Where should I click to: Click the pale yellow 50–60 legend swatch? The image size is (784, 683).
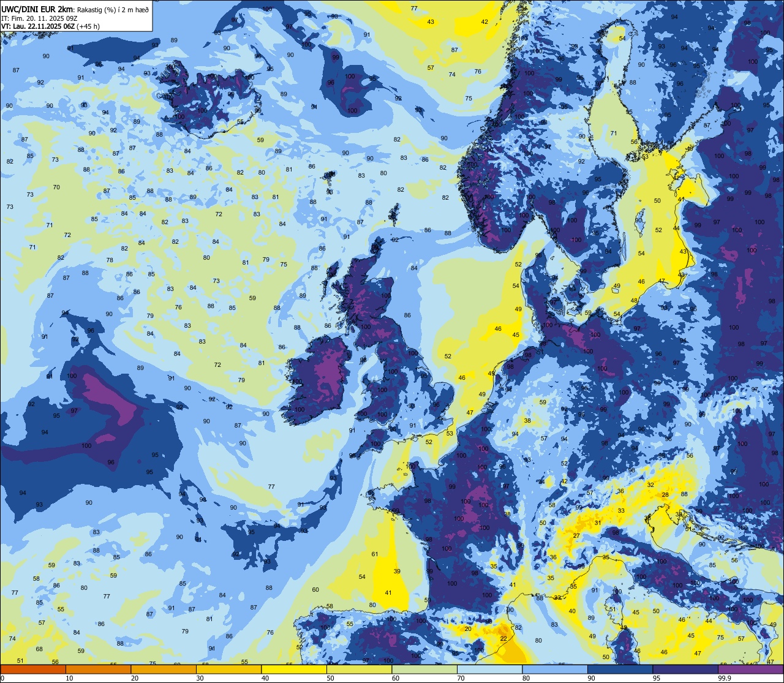(359, 669)
